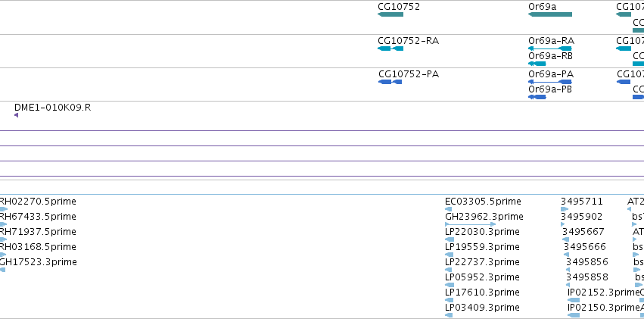644x319 pixels.
Task: Click the GH23962.3prime EST label
Action: [x=484, y=217]
